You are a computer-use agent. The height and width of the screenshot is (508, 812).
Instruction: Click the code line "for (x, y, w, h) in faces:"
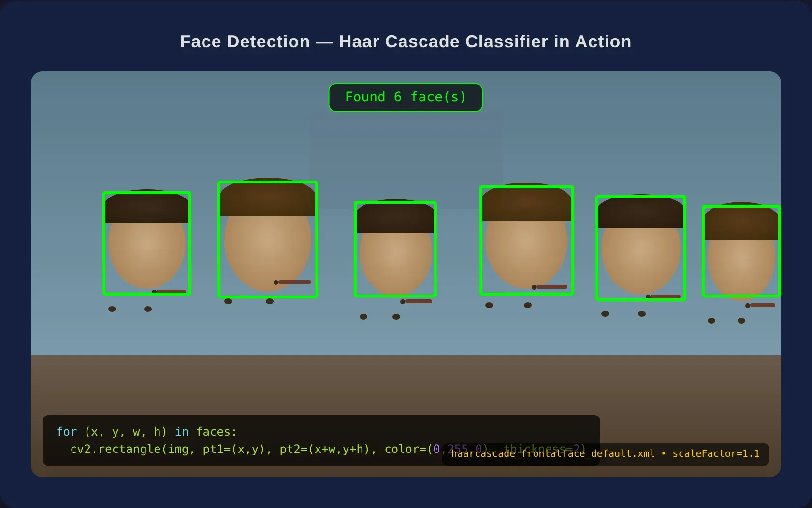pyautogui.click(x=146, y=432)
